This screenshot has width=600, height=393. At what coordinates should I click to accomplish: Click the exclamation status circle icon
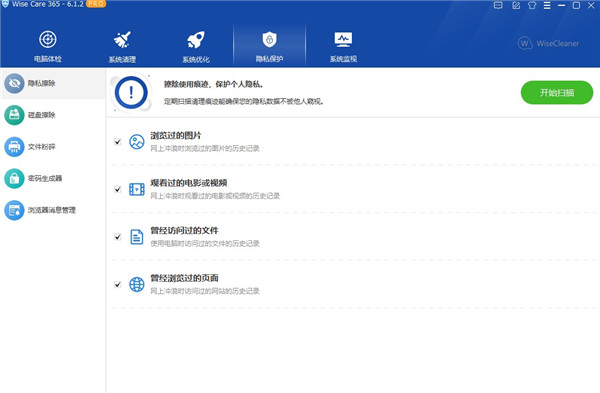131,93
